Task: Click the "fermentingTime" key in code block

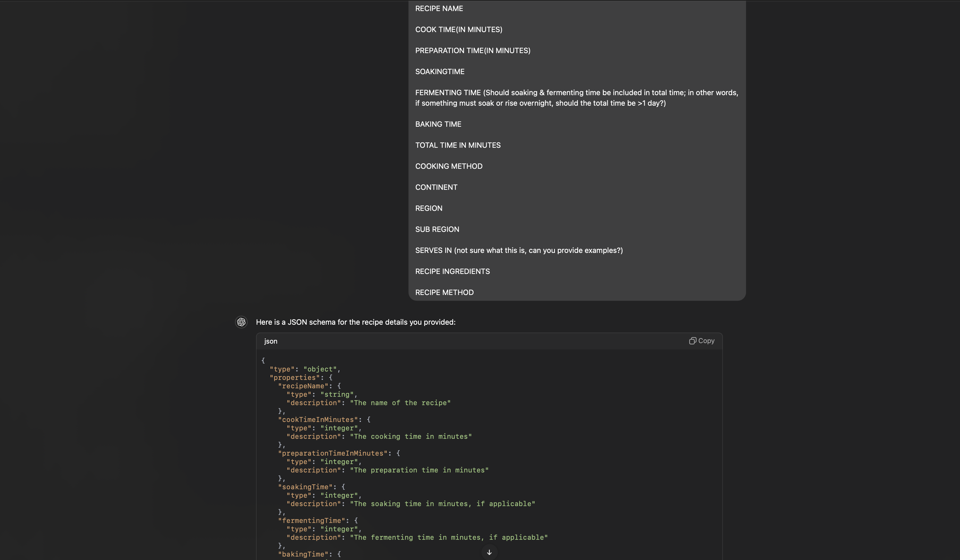Action: point(311,520)
